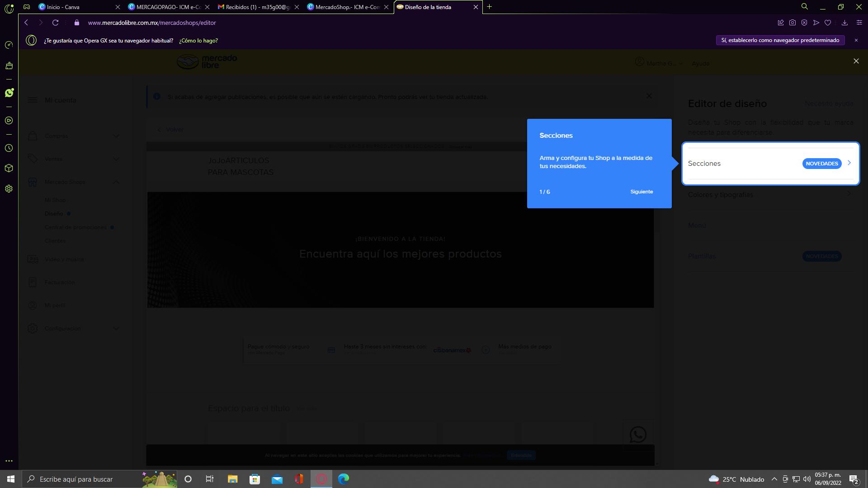This screenshot has height=488, width=868.
Task: Open downloads icon in browser toolbar
Action: pos(844,23)
